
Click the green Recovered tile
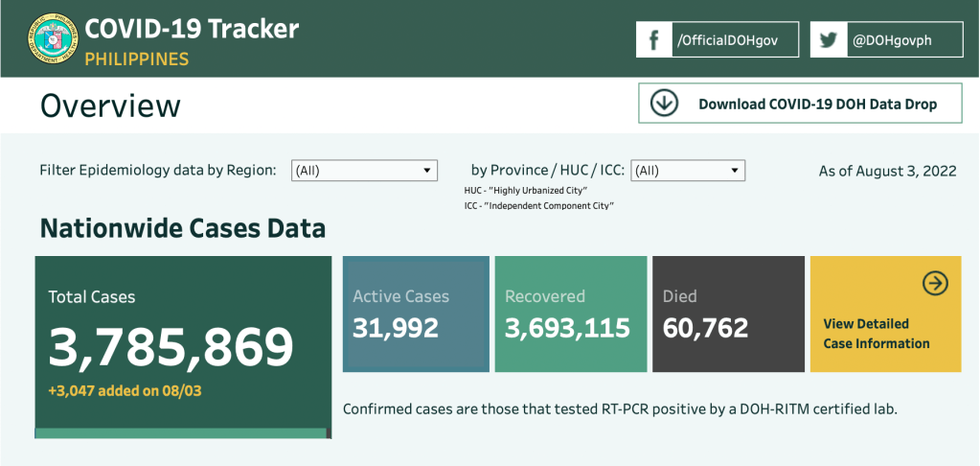click(570, 314)
